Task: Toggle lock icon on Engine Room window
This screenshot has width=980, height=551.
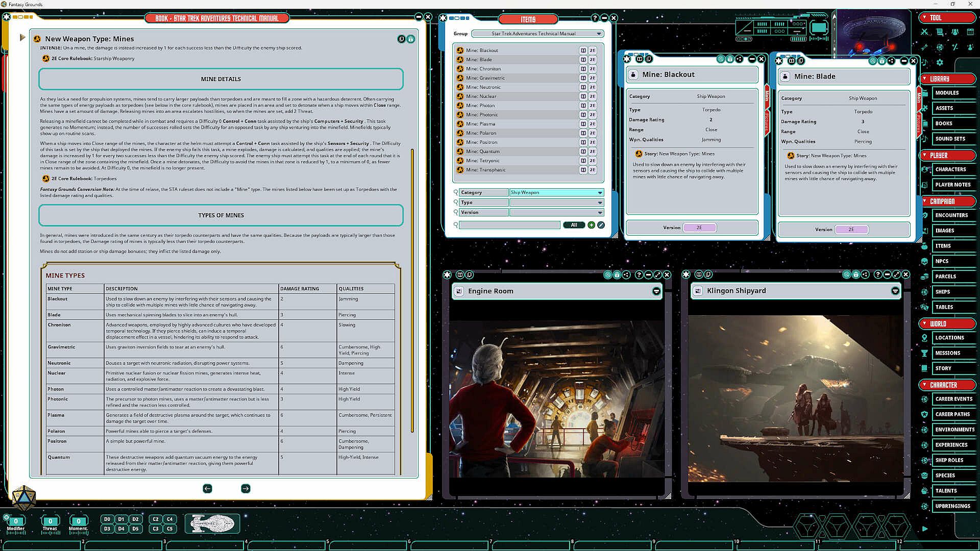Action: click(x=617, y=275)
